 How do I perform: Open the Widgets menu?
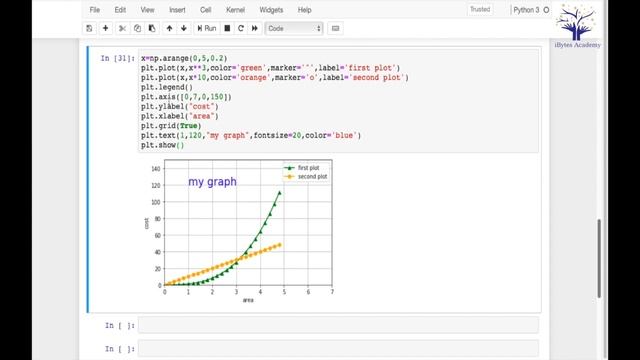click(x=271, y=10)
